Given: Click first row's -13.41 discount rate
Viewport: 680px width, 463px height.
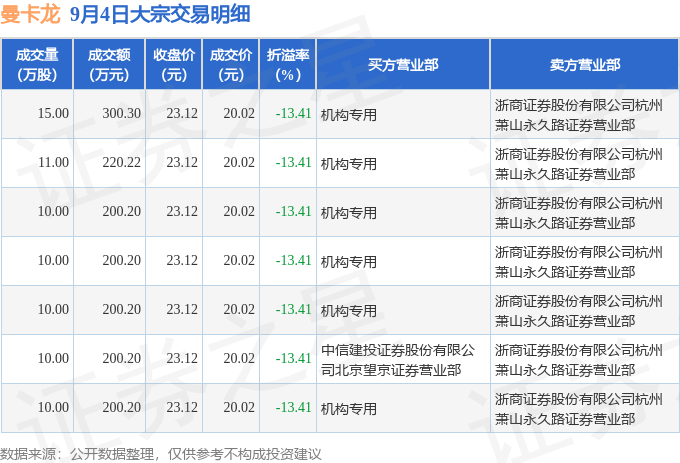Looking at the screenshot, I should click(294, 114).
